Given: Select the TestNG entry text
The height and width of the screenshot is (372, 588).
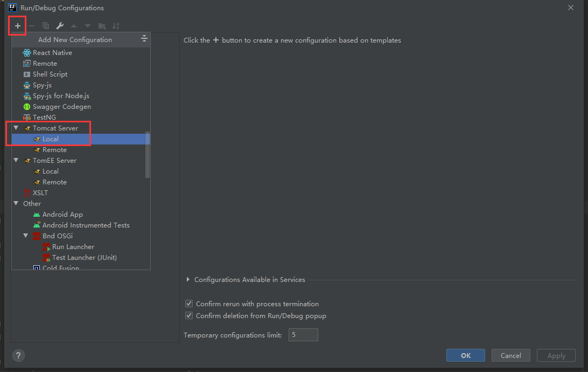Looking at the screenshot, I should [x=44, y=118].
